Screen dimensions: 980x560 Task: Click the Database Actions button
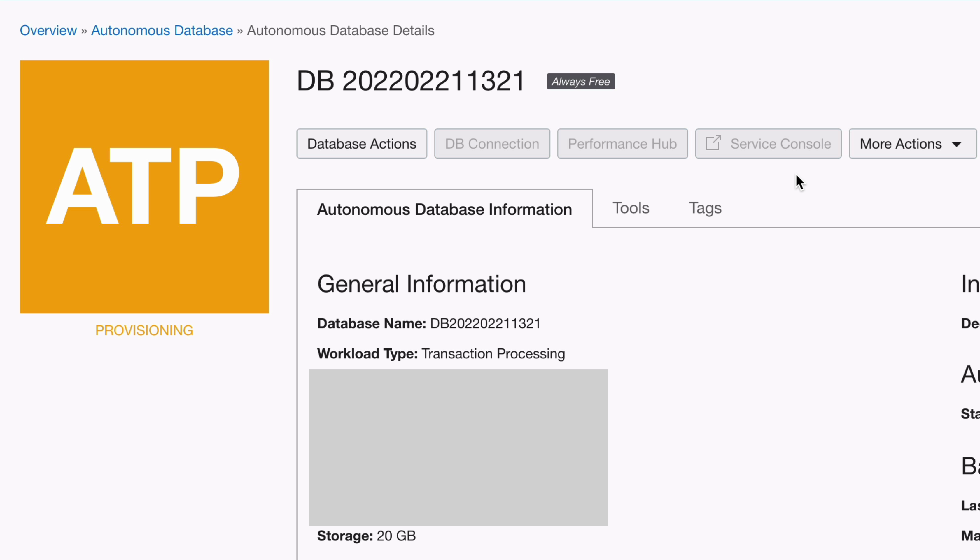click(x=361, y=144)
